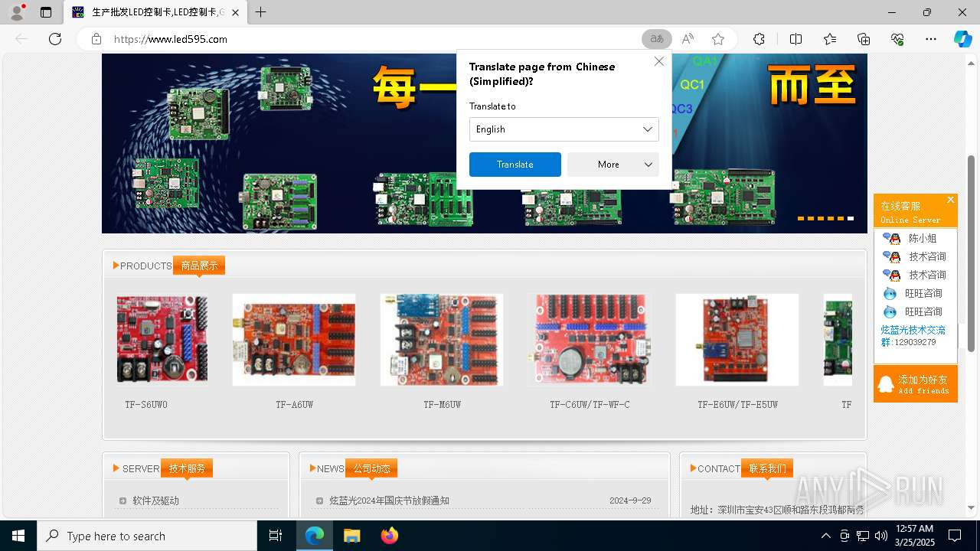980x551 pixels.
Task: Expand the Translate to language dropdown
Action: (563, 129)
